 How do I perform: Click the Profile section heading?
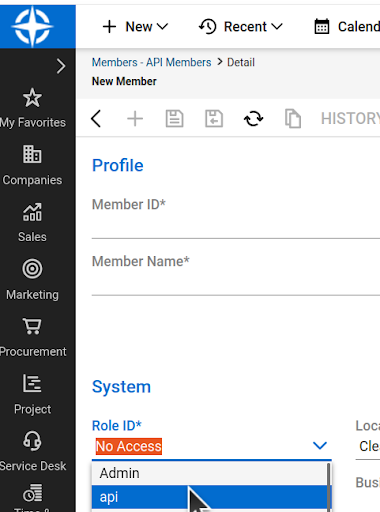[x=118, y=165]
